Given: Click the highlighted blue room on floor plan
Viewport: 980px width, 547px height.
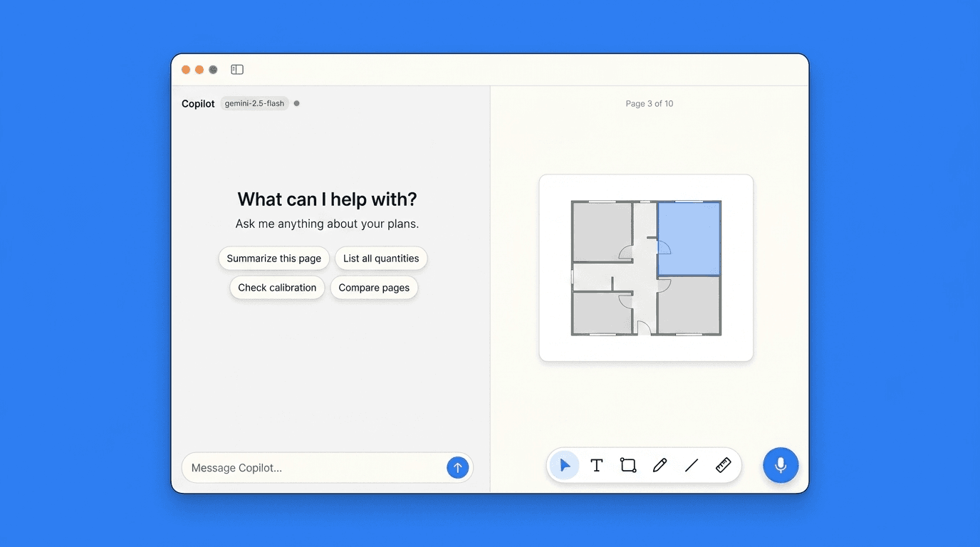Looking at the screenshot, I should click(688, 239).
